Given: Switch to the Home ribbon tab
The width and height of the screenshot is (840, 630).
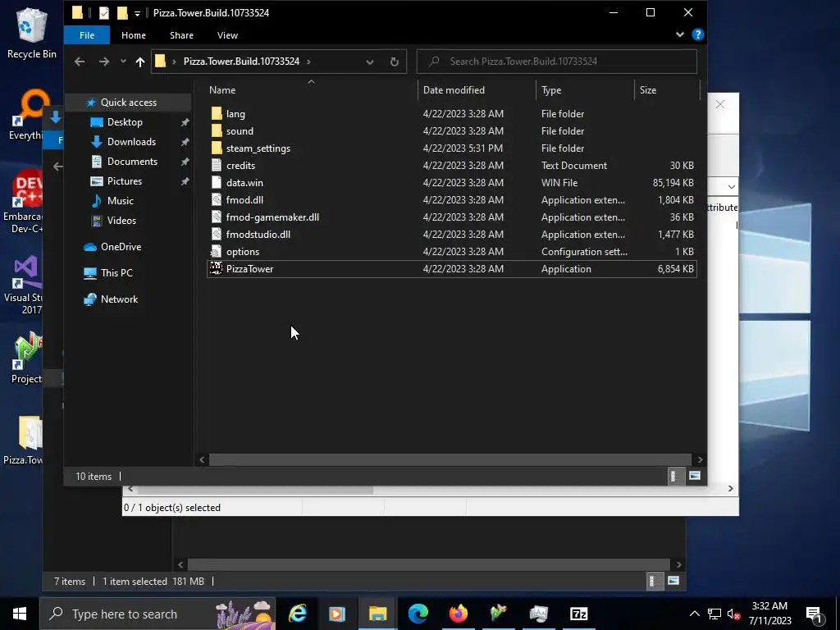Looking at the screenshot, I should click(134, 35).
